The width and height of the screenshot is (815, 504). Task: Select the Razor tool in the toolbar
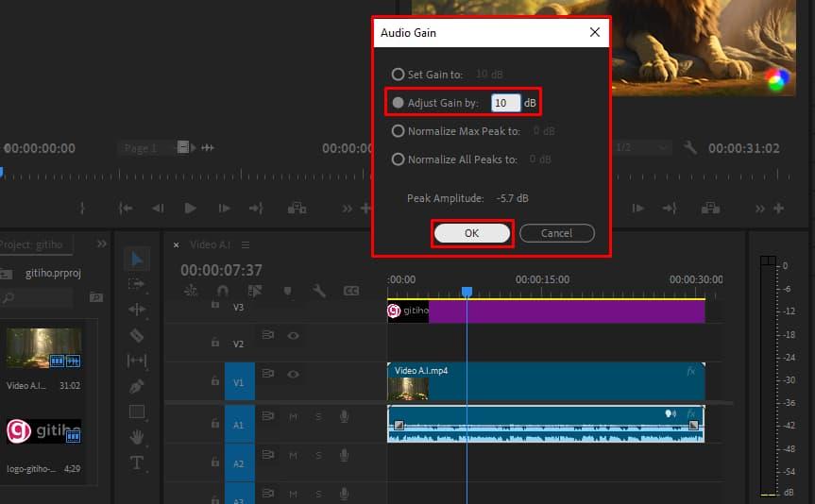pyautogui.click(x=137, y=335)
